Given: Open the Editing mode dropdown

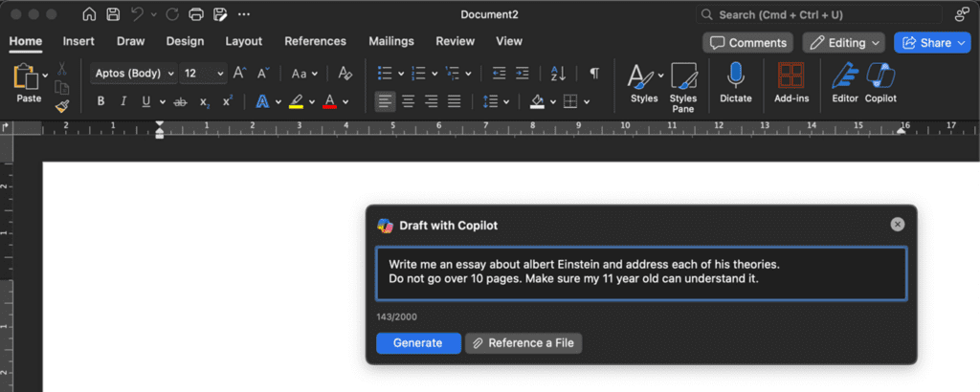Looking at the screenshot, I should point(844,42).
